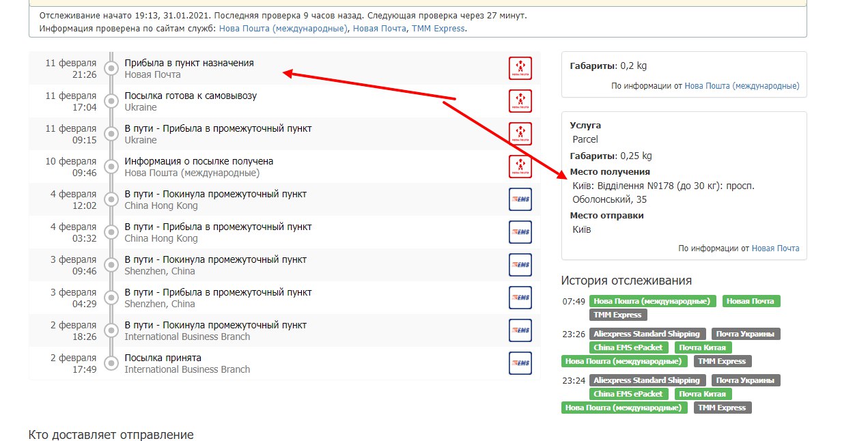Click Nova Poshta logo in 'Посылка готова к самовывозу' row

[520, 101]
